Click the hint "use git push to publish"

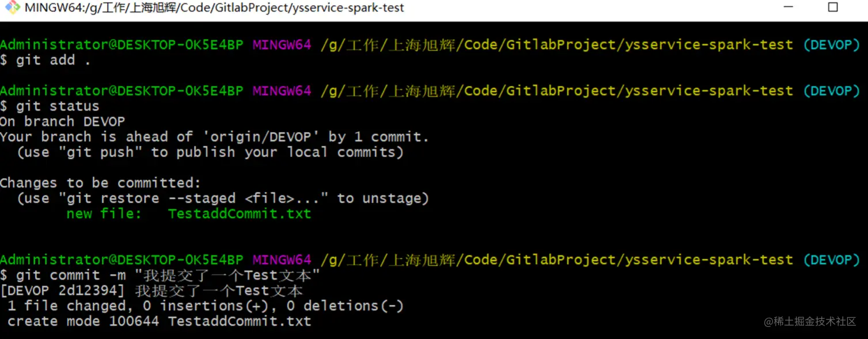(210, 152)
